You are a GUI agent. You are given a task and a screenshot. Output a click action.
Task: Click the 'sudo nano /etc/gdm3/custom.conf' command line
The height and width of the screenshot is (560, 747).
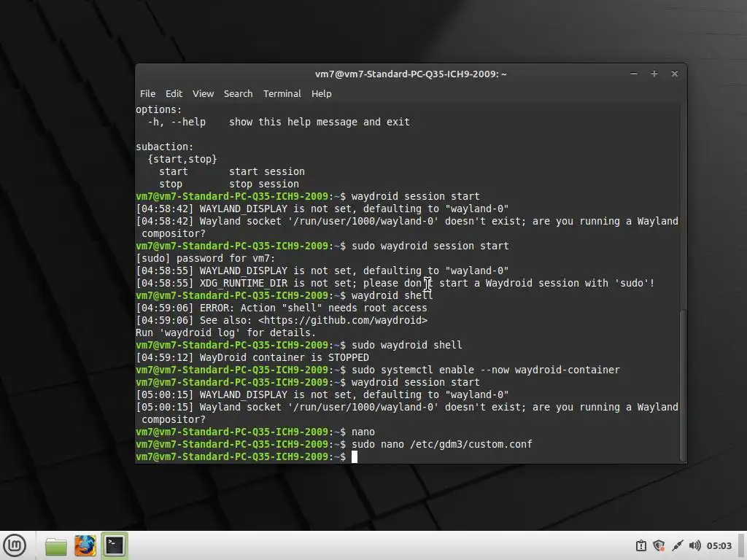441,444
